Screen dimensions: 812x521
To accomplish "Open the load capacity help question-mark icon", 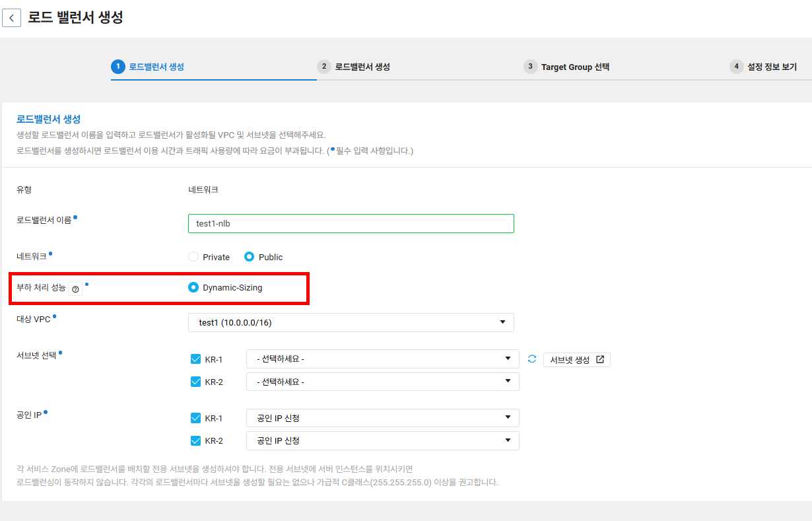I will 75,289.
